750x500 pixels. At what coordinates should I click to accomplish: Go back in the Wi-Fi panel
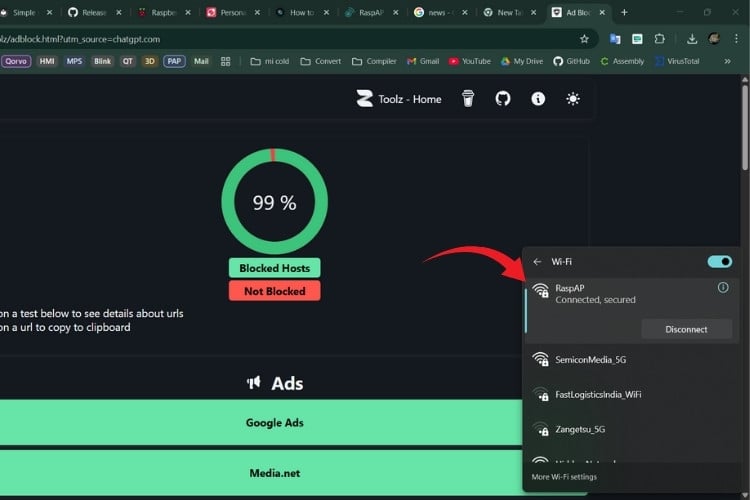(x=537, y=262)
